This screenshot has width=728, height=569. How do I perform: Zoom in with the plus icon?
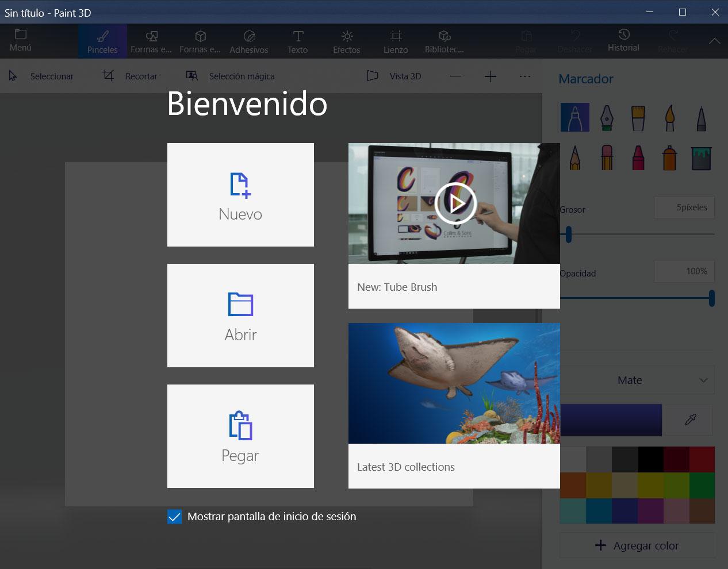coord(491,76)
